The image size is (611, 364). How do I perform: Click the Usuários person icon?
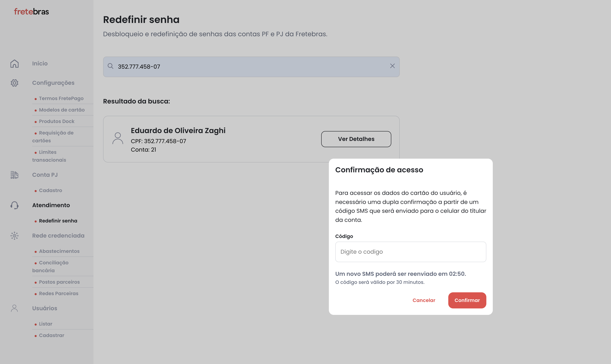pyautogui.click(x=14, y=308)
